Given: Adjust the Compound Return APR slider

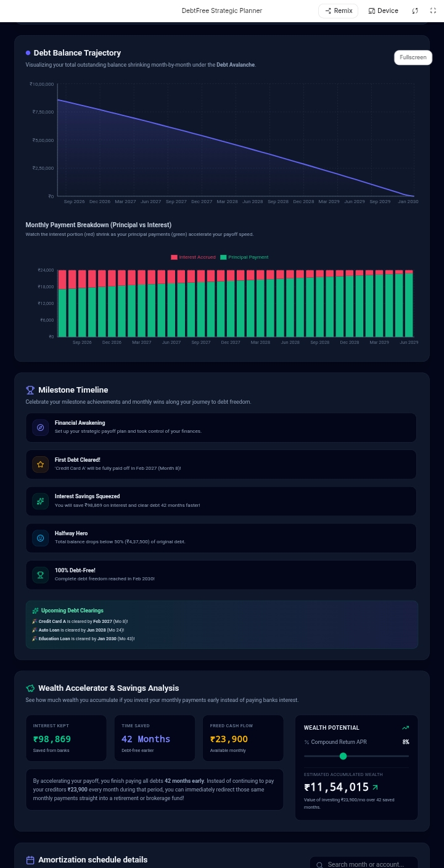Looking at the screenshot, I should point(356,756).
